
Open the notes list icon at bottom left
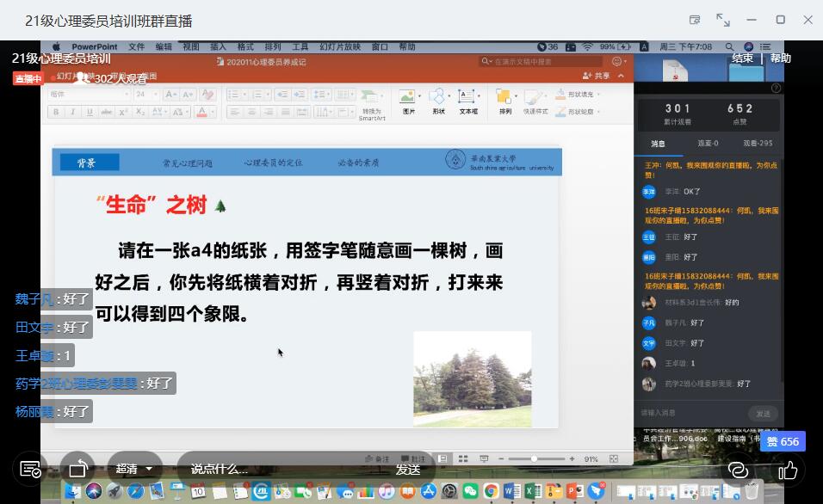[x=30, y=469]
